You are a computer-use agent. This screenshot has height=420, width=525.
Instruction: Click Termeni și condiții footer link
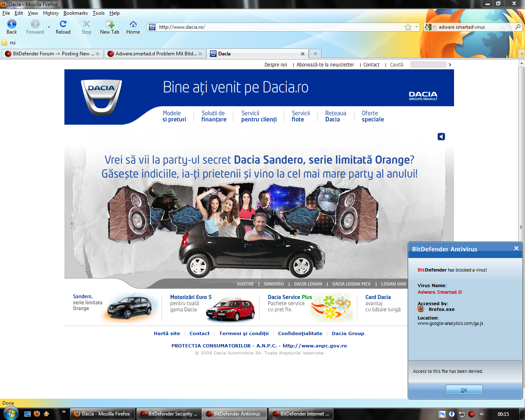tap(244, 333)
